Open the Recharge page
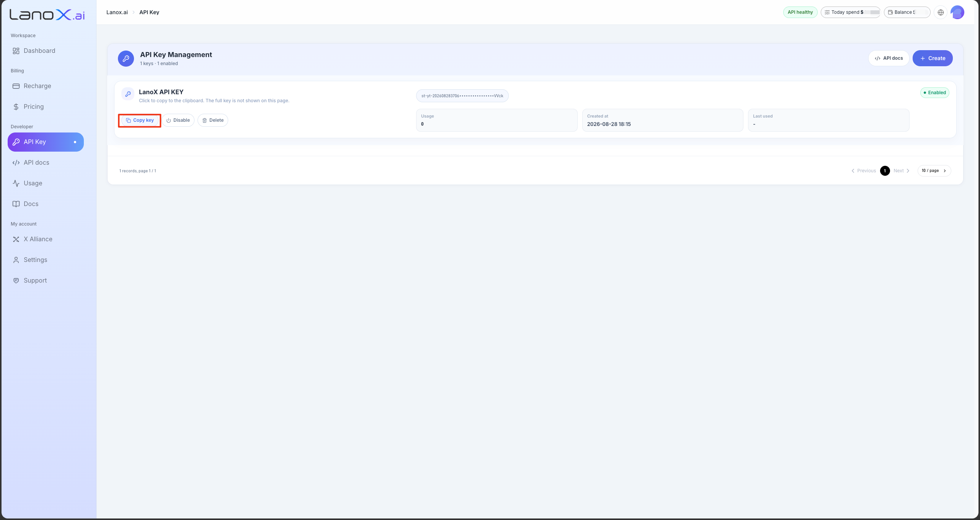The height and width of the screenshot is (520, 980). (46, 86)
